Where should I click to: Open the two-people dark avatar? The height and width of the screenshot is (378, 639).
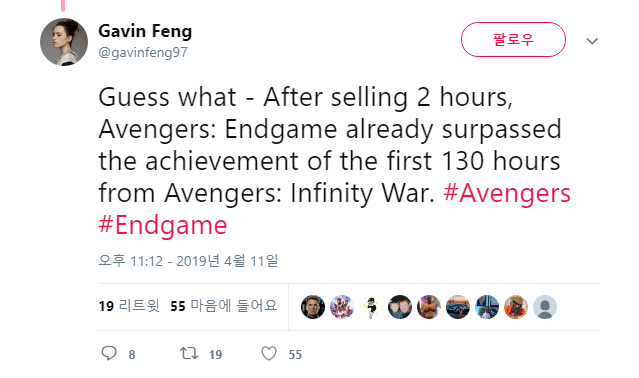pyautogui.click(x=400, y=307)
